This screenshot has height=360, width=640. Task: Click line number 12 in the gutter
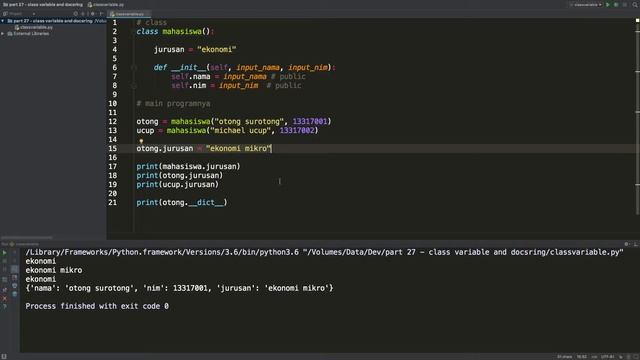click(113, 122)
